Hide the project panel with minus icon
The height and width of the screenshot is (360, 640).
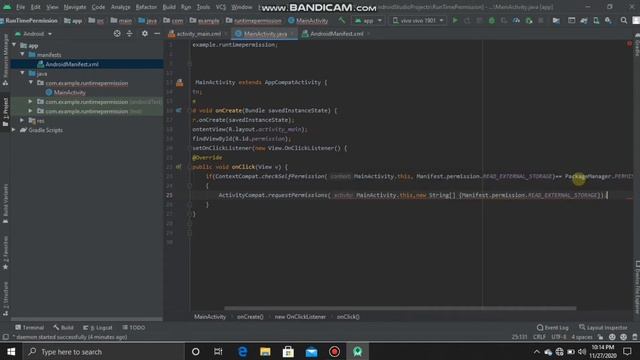tap(157, 34)
